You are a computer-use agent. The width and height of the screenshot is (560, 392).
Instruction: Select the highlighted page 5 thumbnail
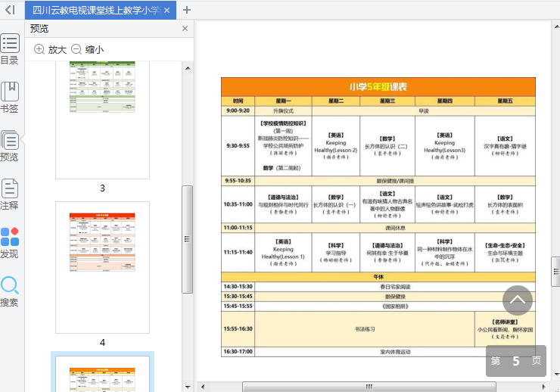point(102,373)
